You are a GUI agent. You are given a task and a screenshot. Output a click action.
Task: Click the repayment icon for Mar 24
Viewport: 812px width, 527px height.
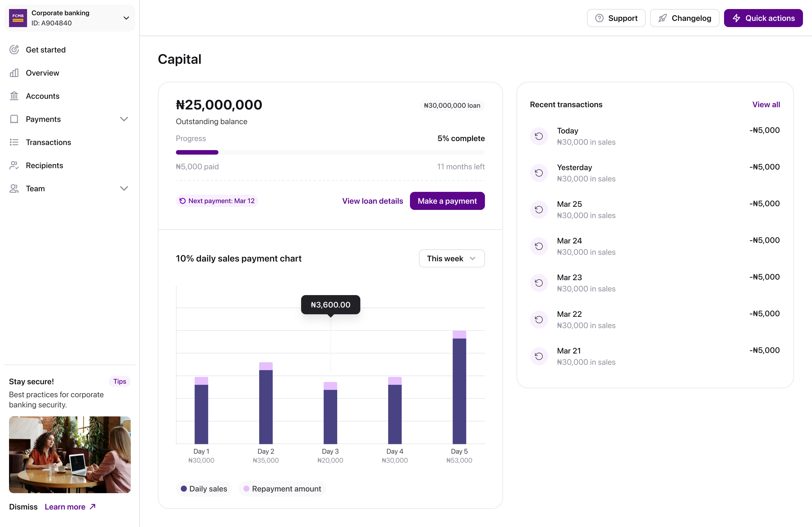pos(539,246)
